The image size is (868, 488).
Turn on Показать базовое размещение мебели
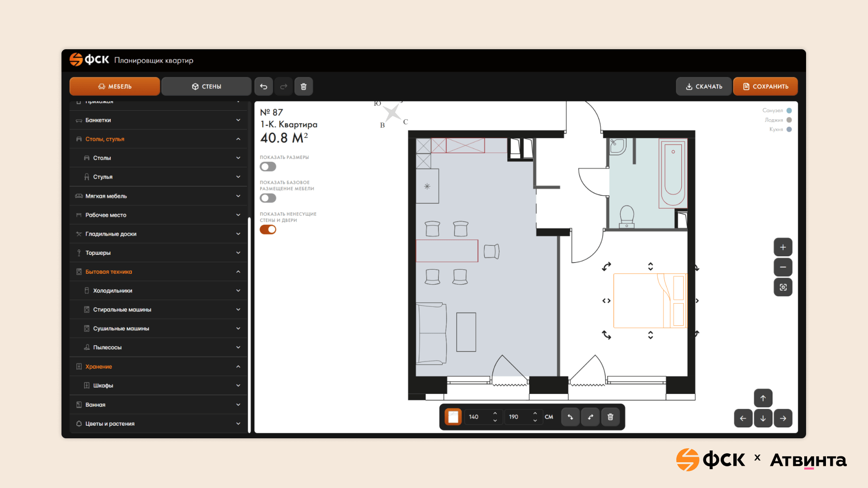click(x=268, y=198)
